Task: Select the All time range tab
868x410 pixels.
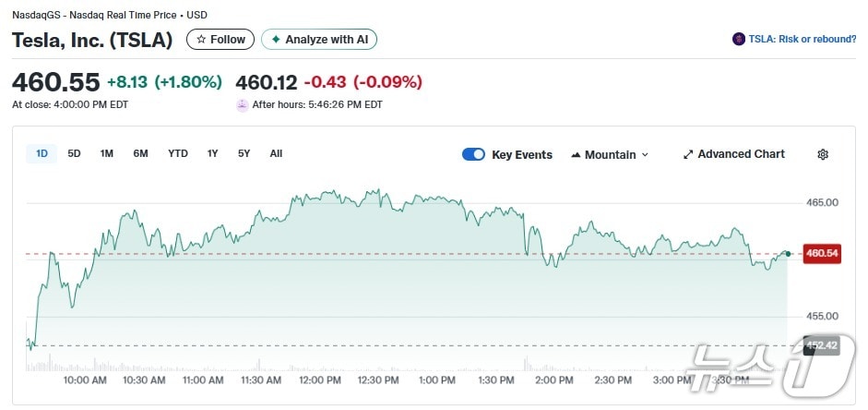Action: click(x=276, y=153)
